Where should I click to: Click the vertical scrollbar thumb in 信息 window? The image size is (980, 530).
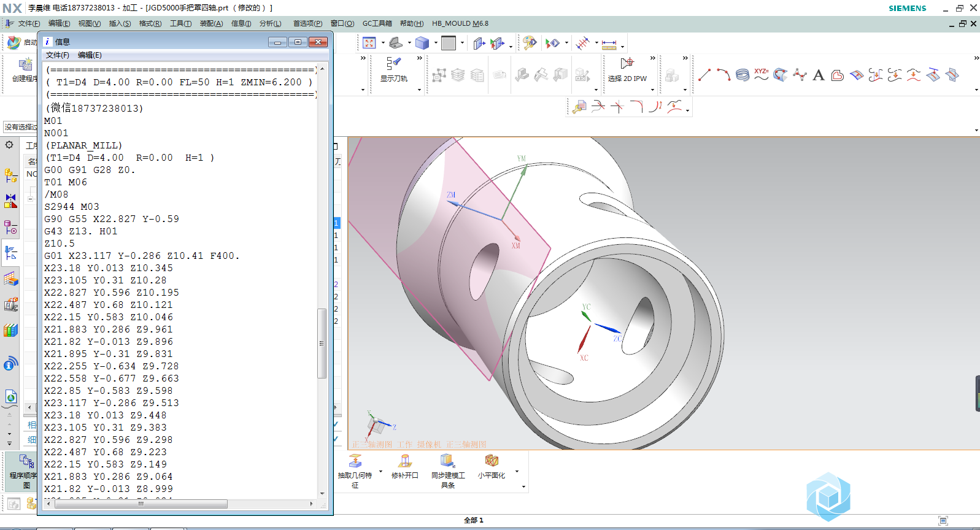coord(322,343)
